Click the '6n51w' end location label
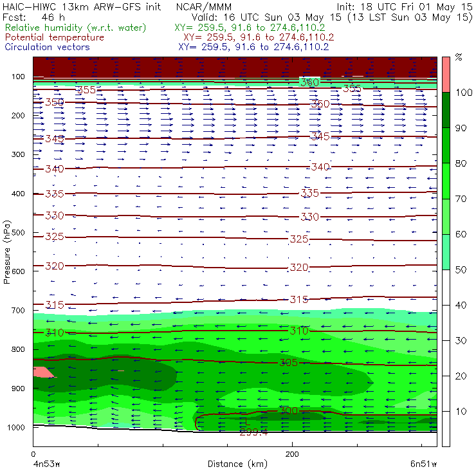 (423, 464)
